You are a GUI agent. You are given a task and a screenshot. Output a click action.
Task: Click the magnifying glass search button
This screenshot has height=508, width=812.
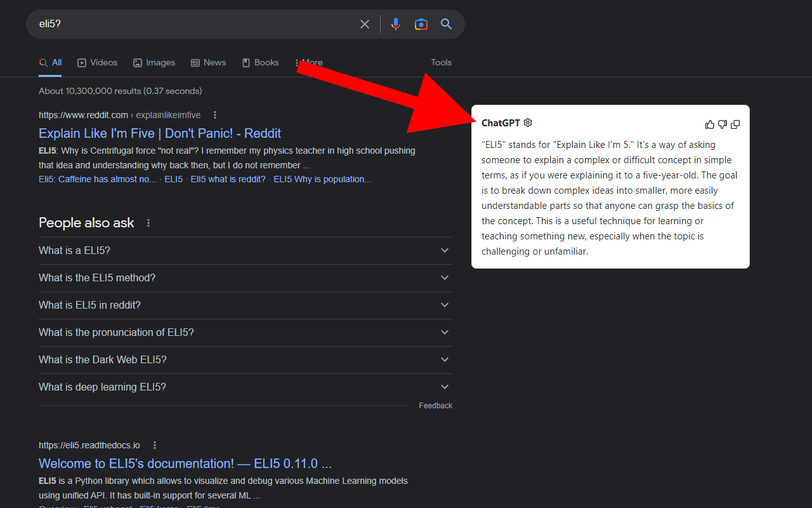click(x=446, y=24)
